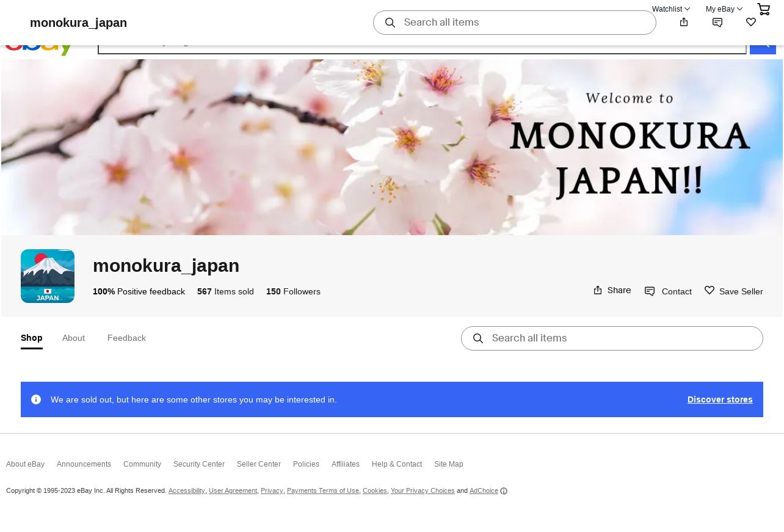Click the partially hidden eBay logo

pyautogui.click(x=39, y=50)
